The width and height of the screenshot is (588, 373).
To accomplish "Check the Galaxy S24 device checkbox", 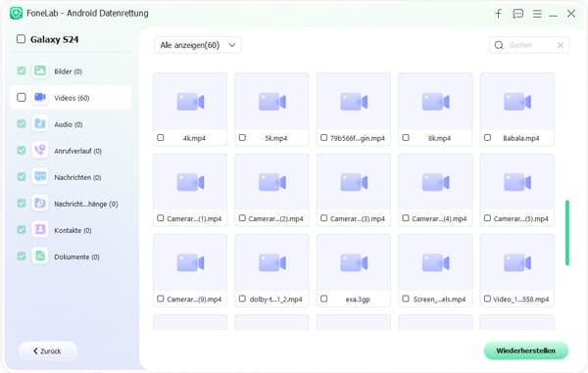I will (21, 39).
